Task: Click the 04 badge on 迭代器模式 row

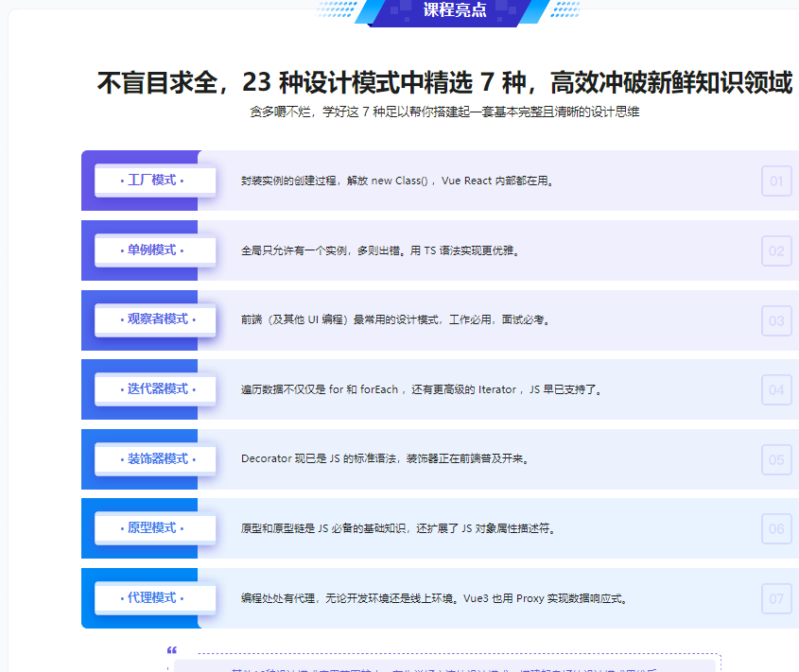Action: pyautogui.click(x=776, y=389)
